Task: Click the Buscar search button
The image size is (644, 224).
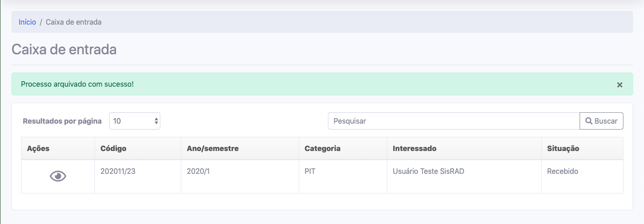Action: [601, 121]
